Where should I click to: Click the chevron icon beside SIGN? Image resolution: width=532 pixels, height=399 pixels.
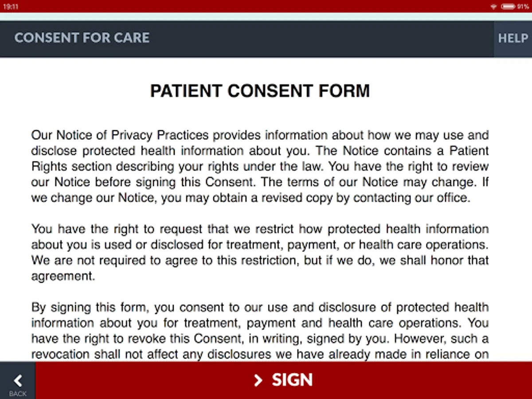point(258,380)
